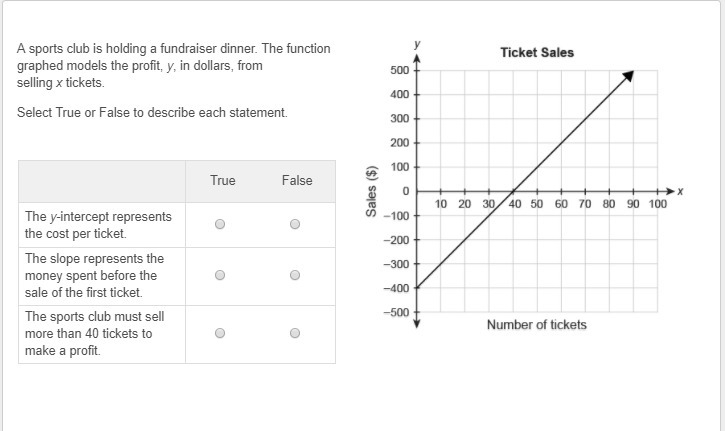725x431 pixels.
Task: Click the 500 tick label on y-axis
Action: tap(400, 70)
